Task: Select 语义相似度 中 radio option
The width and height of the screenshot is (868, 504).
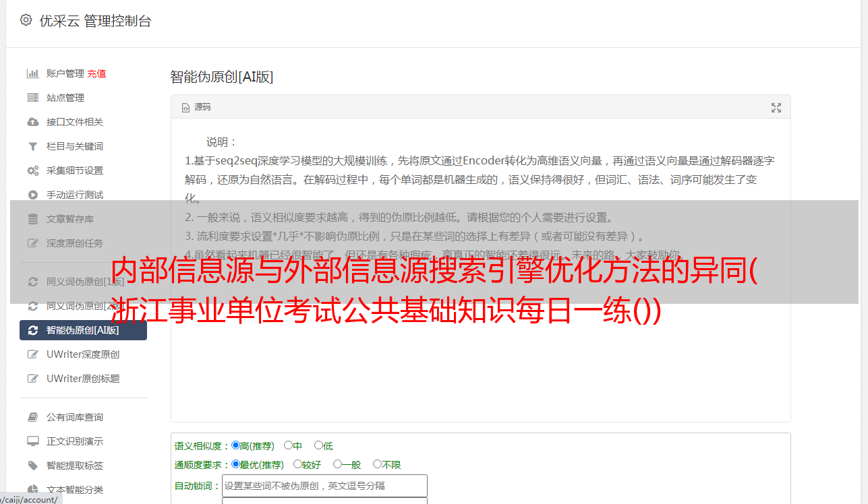Action: (288, 445)
